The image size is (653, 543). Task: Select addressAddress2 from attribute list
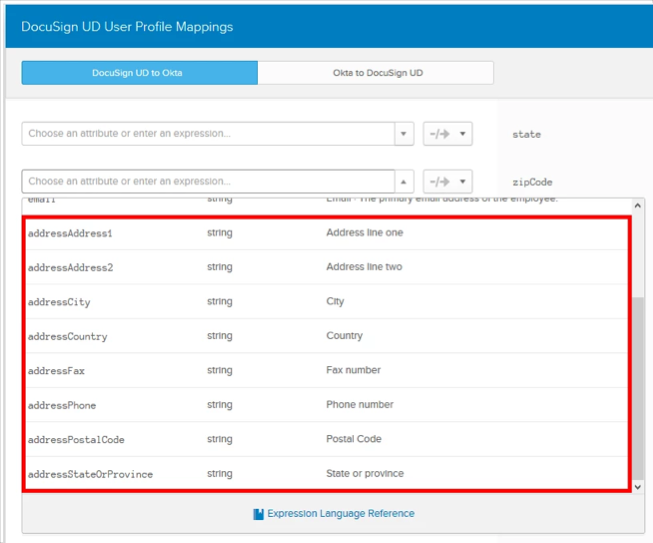click(70, 268)
